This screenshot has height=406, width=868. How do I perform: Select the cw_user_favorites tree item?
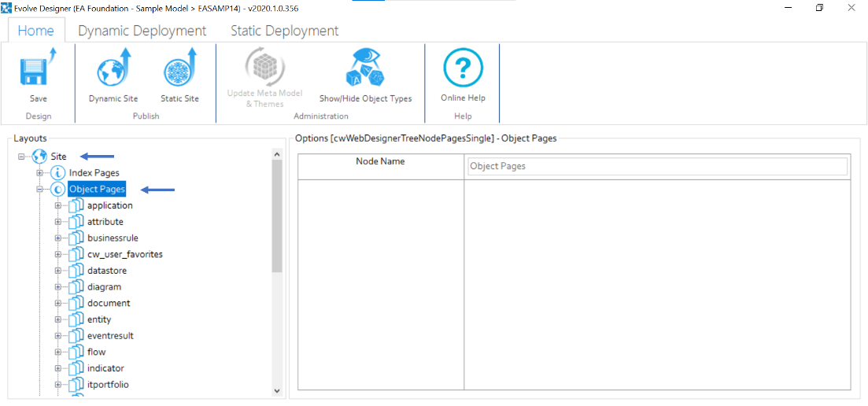[124, 254]
